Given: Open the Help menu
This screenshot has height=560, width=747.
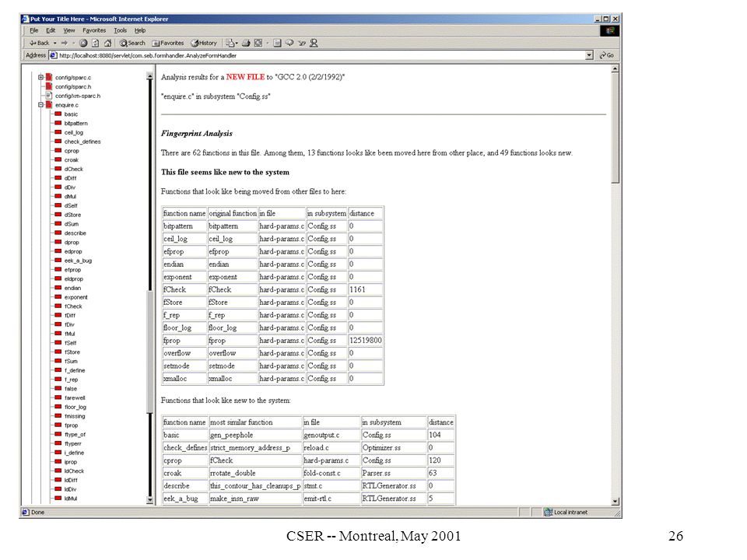Looking at the screenshot, I should tap(139, 30).
